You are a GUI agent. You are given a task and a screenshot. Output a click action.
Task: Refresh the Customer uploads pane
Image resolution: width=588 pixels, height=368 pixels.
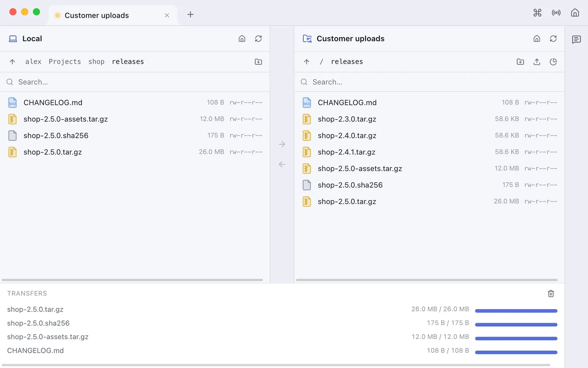click(553, 39)
